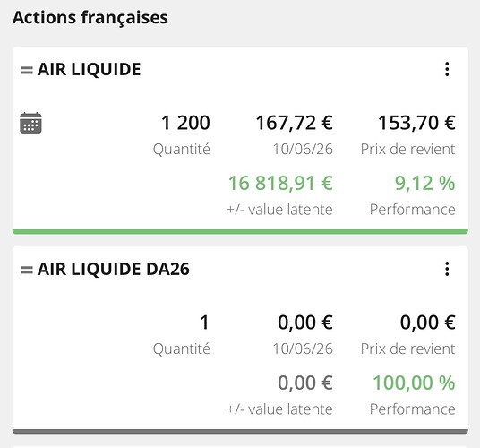Viewport: 480px width, 448px height.
Task: Select the 16 818,91 € latent gain
Action: point(280,183)
